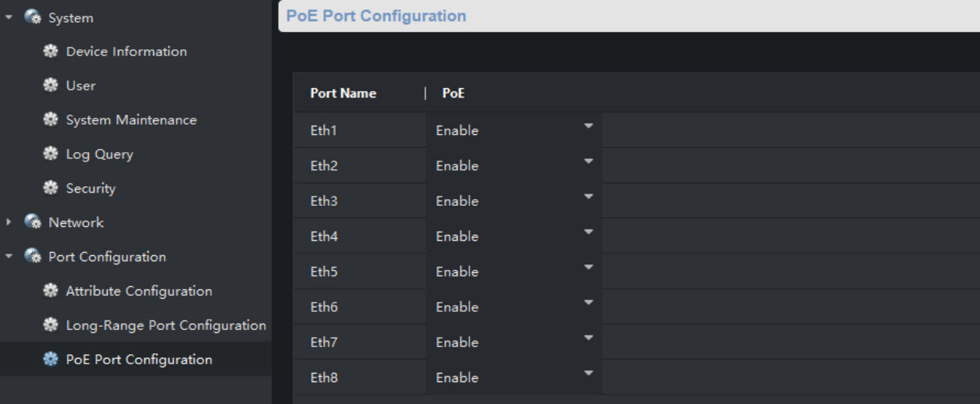Click the System Maintenance gear icon

pos(51,120)
